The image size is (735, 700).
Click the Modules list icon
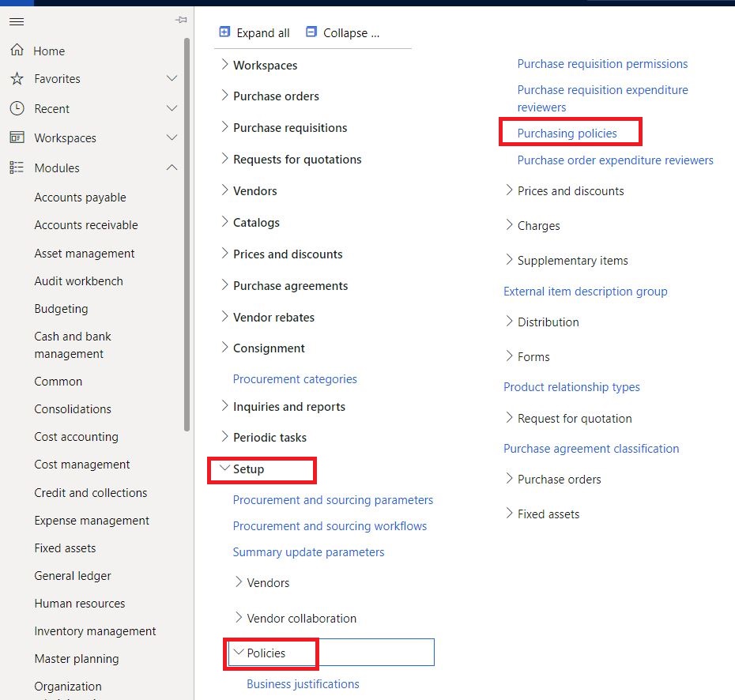[x=17, y=167]
